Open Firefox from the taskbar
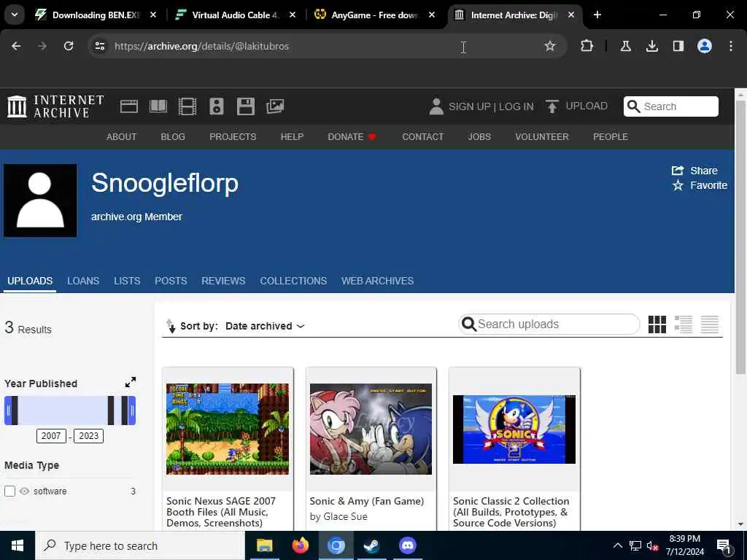The height and width of the screenshot is (560, 747). (x=300, y=545)
